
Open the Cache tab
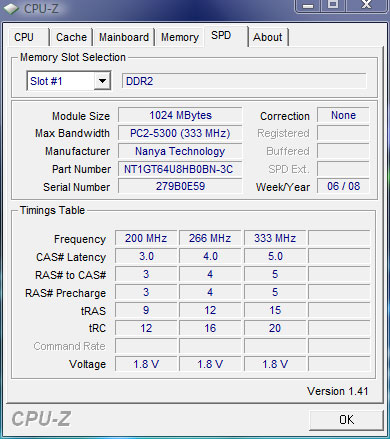pos(71,37)
